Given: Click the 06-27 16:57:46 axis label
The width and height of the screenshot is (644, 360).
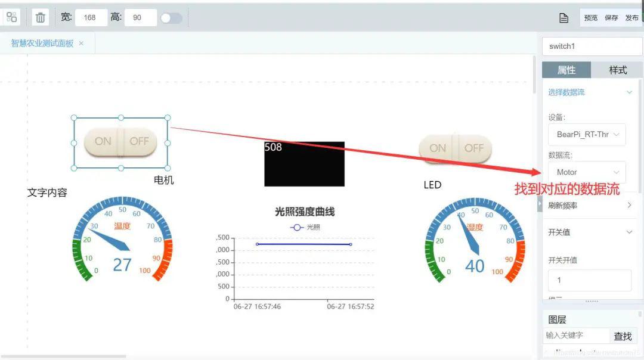Looking at the screenshot, I should coord(257,306).
